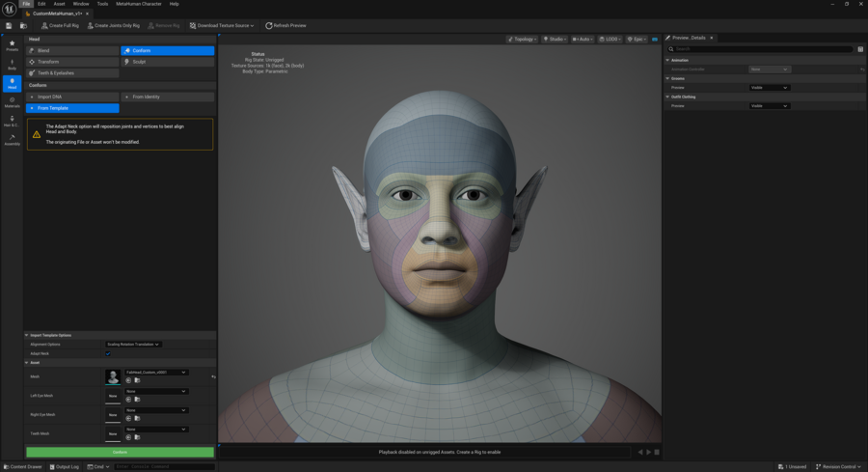Image resolution: width=868 pixels, height=472 pixels.
Task: Open the Presets sidebar section
Action: coord(12,44)
